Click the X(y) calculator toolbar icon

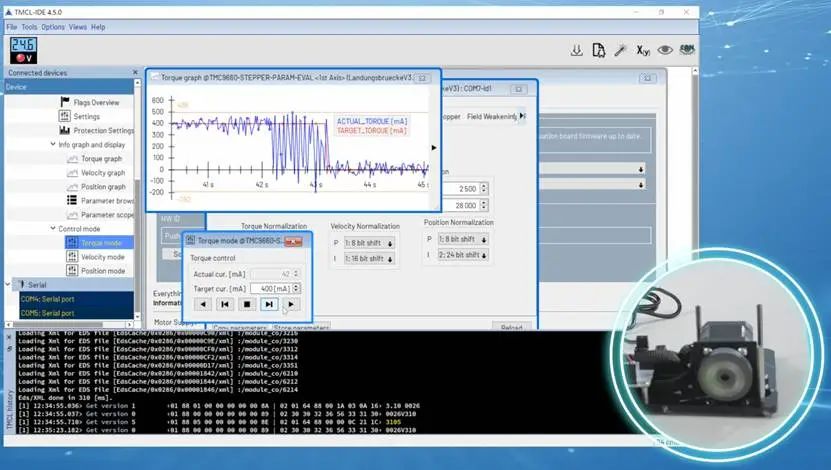point(642,50)
